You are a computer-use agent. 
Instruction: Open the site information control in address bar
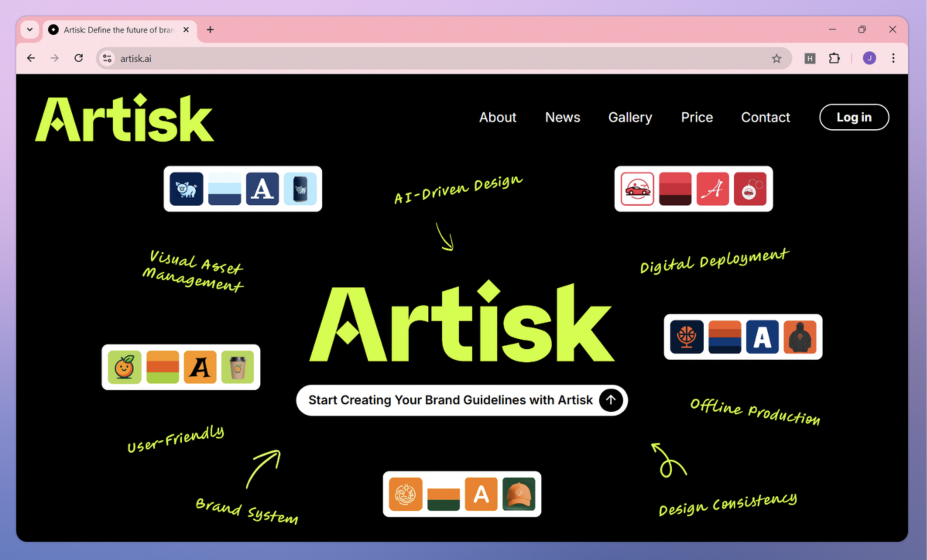pyautogui.click(x=107, y=58)
